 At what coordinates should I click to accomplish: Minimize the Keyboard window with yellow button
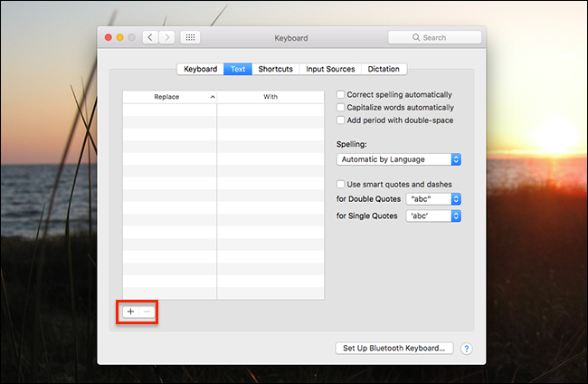point(120,37)
